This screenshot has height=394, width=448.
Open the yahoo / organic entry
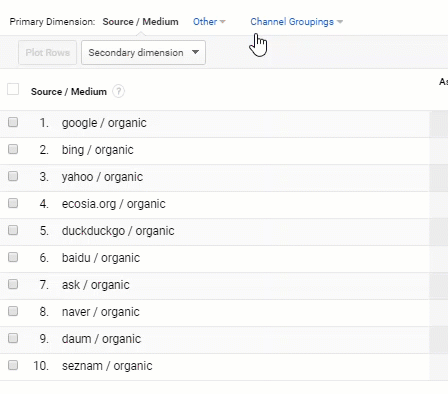(102, 177)
